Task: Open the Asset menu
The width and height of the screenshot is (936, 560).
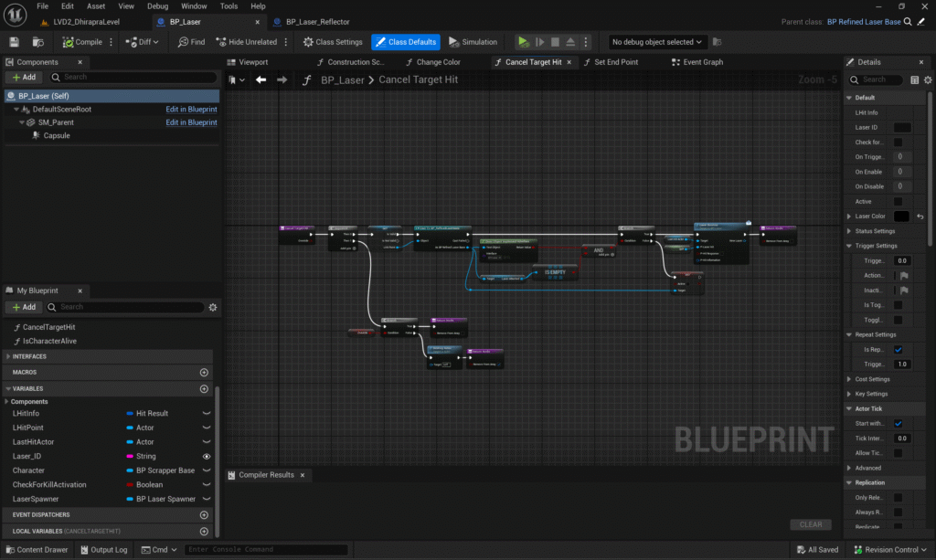Action: 95,6
